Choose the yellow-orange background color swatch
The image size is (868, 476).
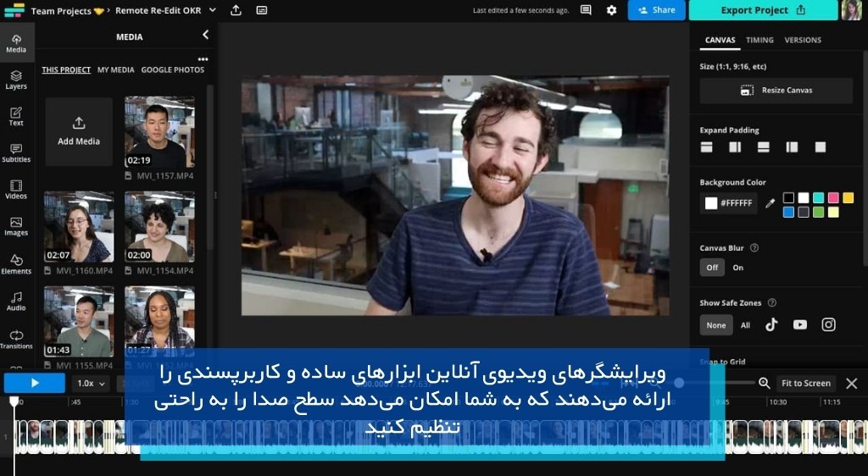tap(848, 197)
